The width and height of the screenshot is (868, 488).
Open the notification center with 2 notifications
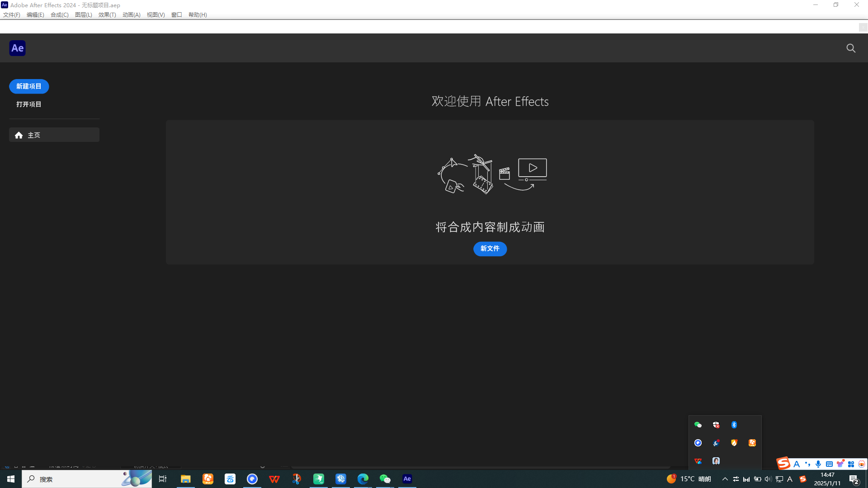854,479
